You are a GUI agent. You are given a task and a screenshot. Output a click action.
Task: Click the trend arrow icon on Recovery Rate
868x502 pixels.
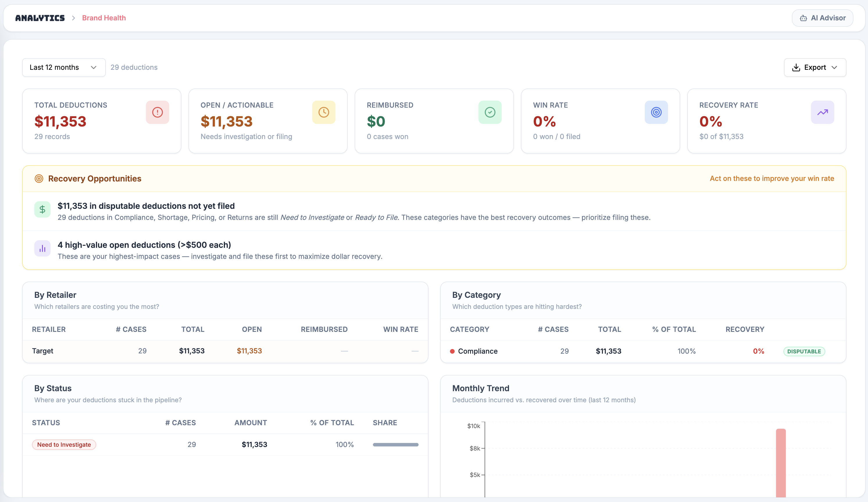823,112
